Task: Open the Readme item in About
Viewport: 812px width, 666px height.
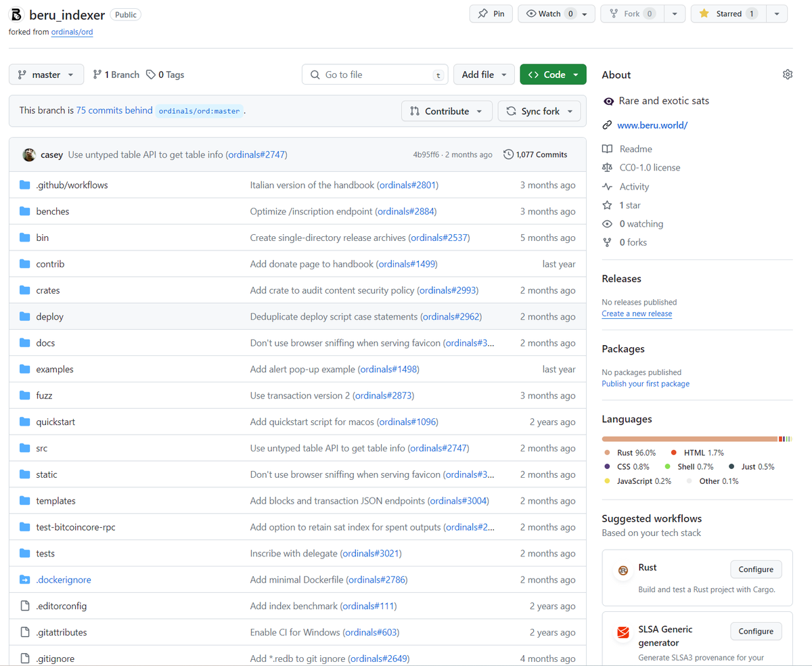Action: [627, 149]
